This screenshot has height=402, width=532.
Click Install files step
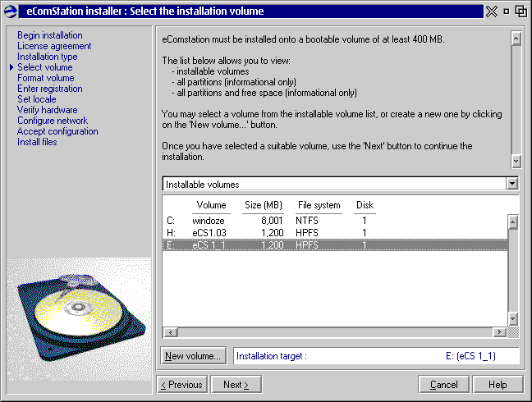point(37,142)
